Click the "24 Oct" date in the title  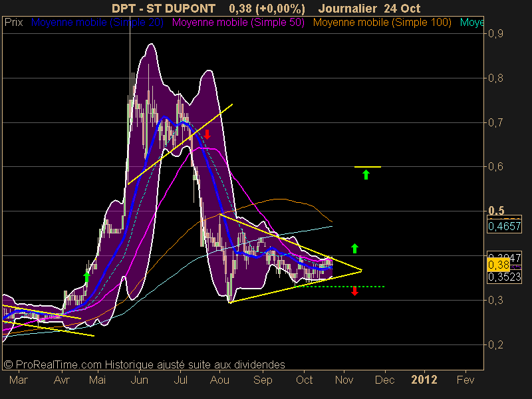(x=402, y=9)
